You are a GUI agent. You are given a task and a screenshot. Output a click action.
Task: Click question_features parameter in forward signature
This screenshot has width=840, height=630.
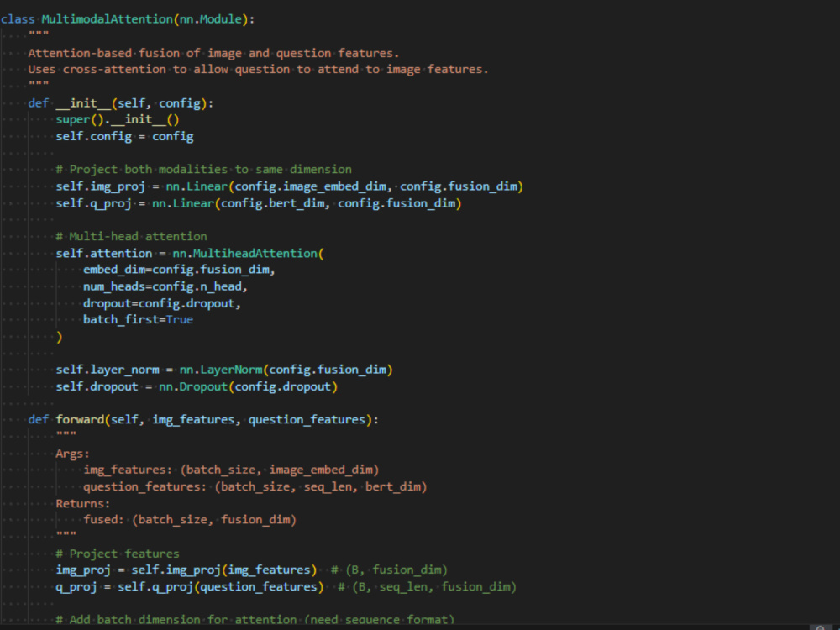point(307,419)
